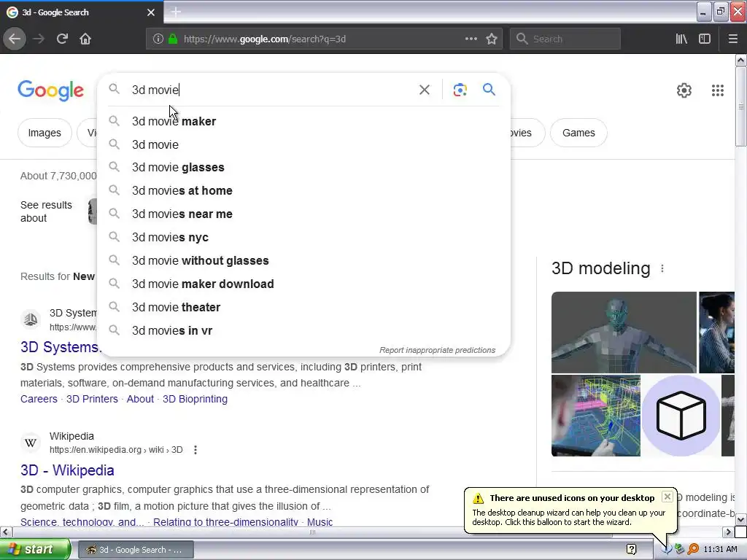Click the orange magnifier tray icon
This screenshot has width=747, height=560.
pyautogui.click(x=693, y=549)
